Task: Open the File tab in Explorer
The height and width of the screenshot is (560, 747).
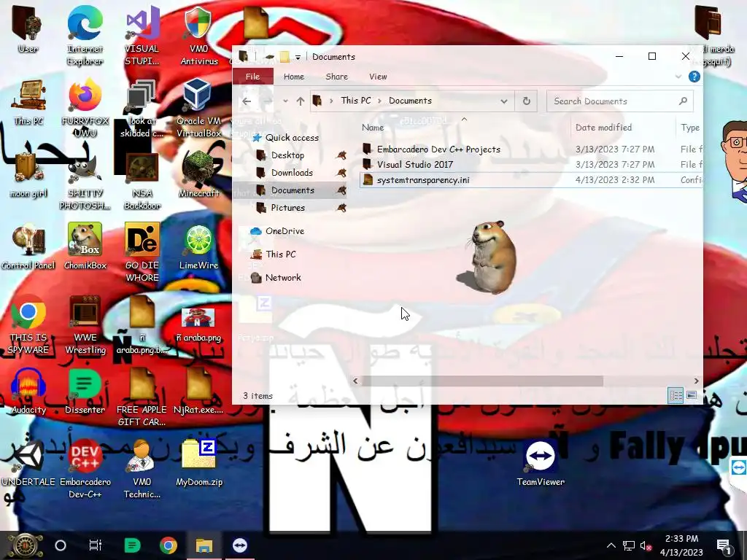Action: pyautogui.click(x=252, y=76)
